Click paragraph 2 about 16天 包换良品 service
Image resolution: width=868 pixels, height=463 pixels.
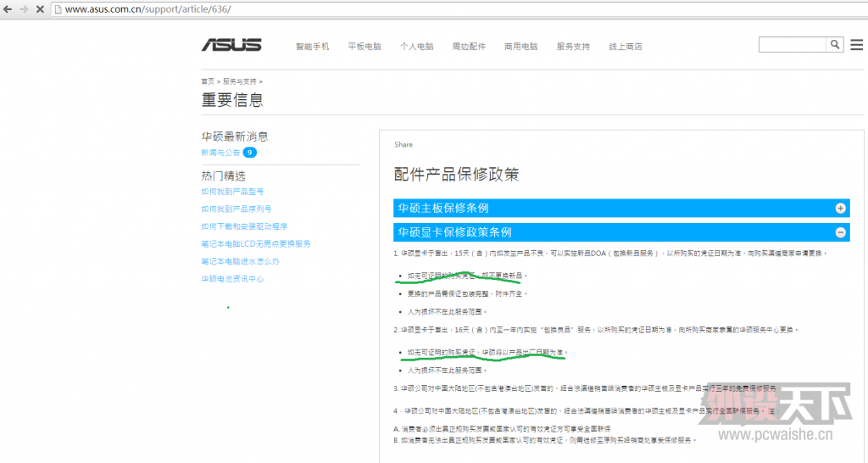596,330
